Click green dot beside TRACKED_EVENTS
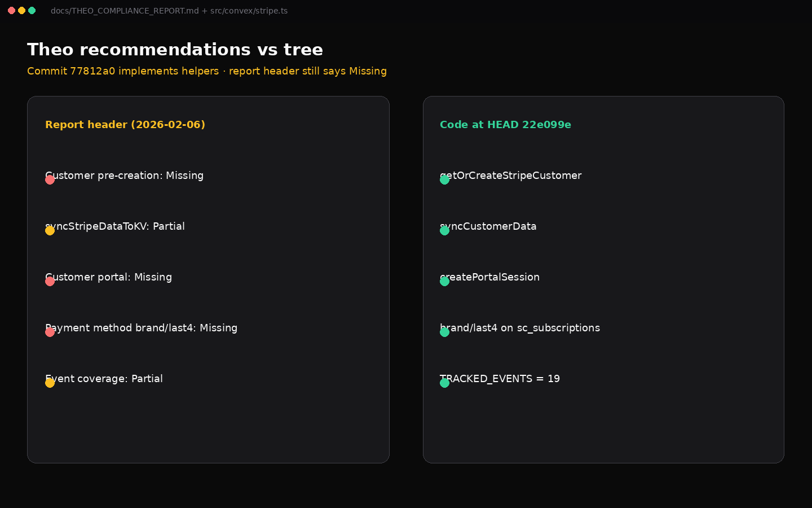The height and width of the screenshot is (508, 812). (x=444, y=383)
